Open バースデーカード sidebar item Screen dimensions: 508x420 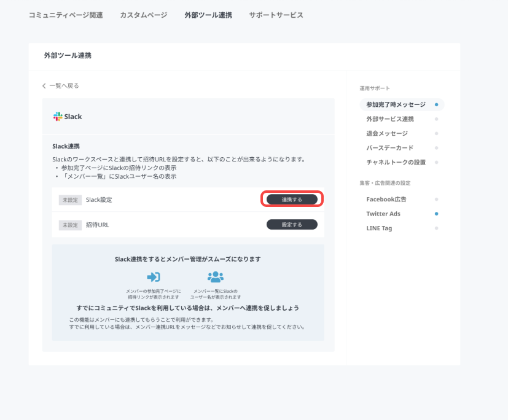pyautogui.click(x=390, y=148)
